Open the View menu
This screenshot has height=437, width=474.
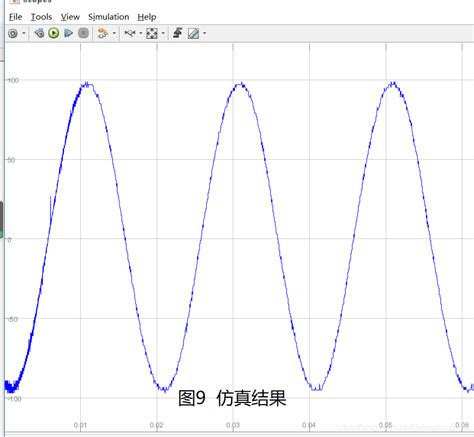pyautogui.click(x=70, y=17)
